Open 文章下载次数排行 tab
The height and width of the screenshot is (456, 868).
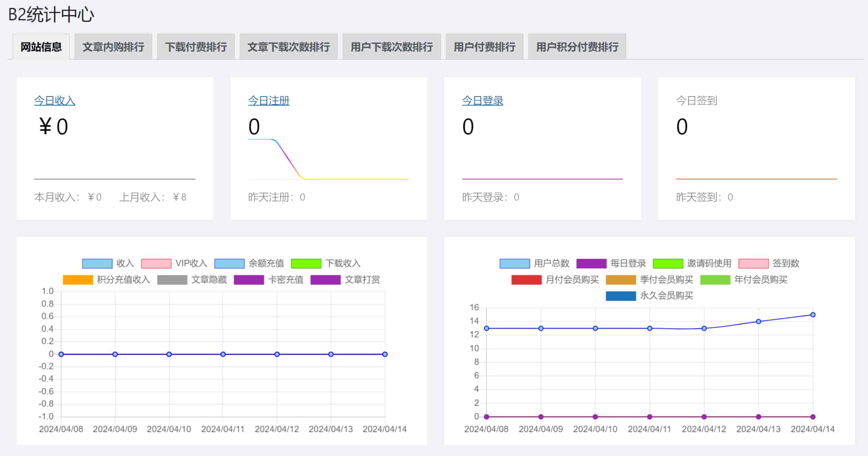[289, 47]
